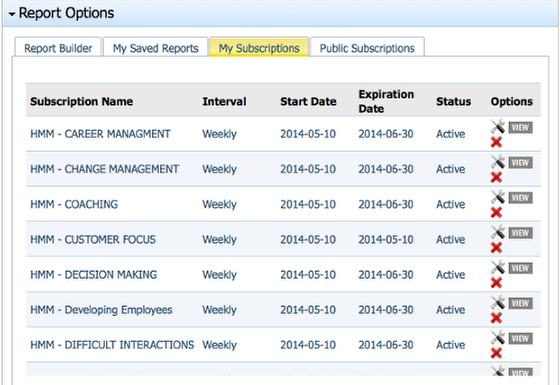View the HMM - DIFFICULT INTERACTIONS subscription
The height and width of the screenshot is (385, 560).
point(520,339)
